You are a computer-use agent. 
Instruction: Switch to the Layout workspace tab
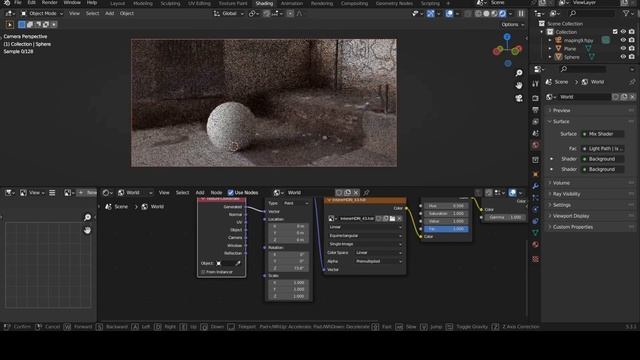pos(118,3)
